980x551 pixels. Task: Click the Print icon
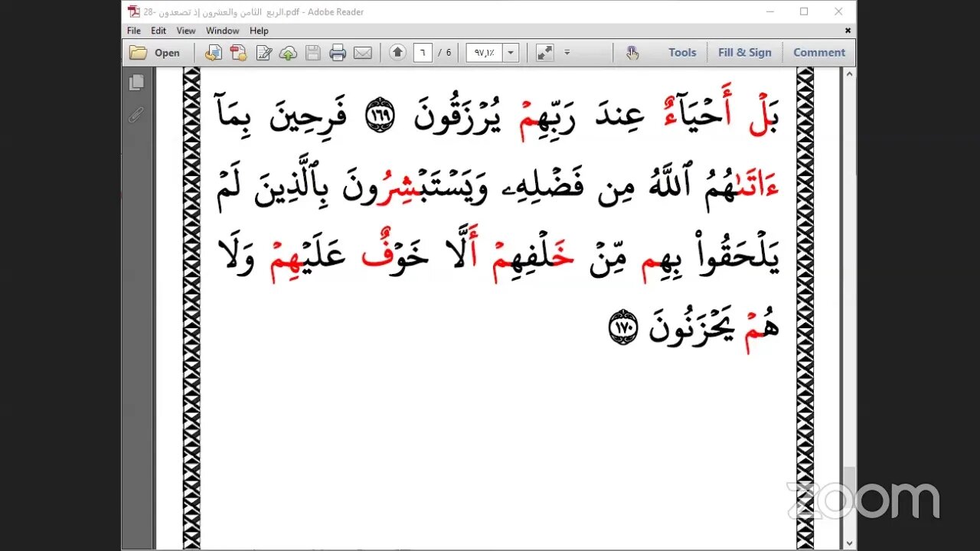coord(338,53)
